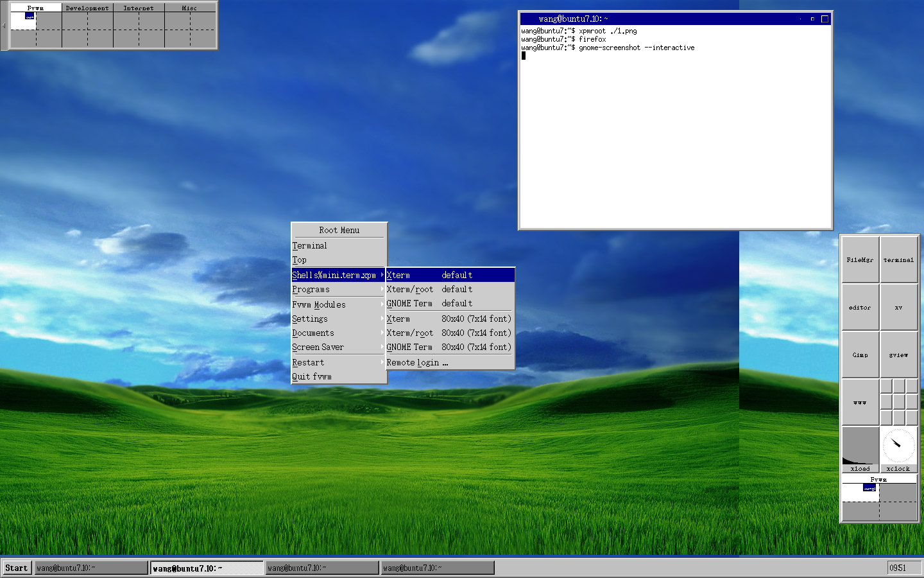
Task: Choose Top from Root Menu
Action: pyautogui.click(x=339, y=259)
